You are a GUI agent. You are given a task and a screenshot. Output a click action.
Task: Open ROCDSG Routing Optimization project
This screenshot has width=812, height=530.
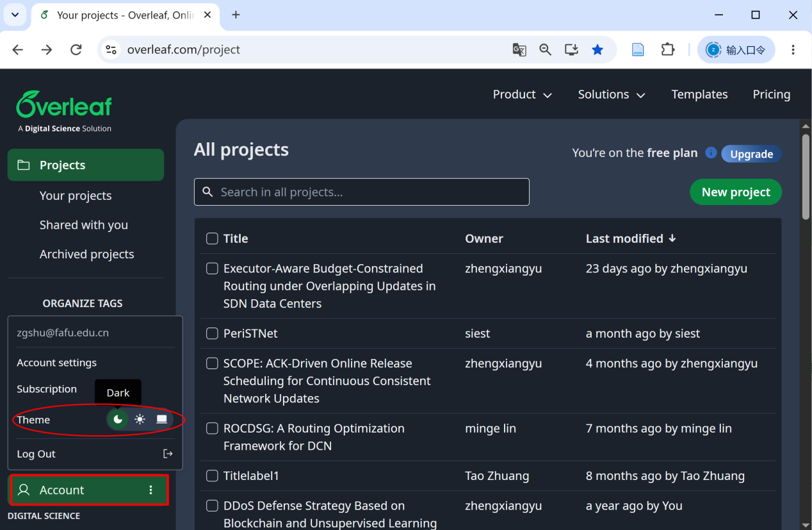[x=314, y=437]
